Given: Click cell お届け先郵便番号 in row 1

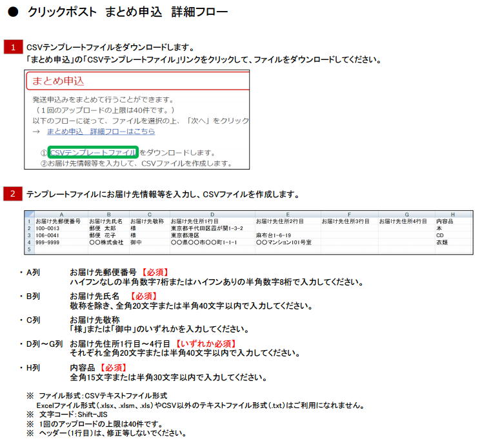Looking at the screenshot, I should 61,221.
